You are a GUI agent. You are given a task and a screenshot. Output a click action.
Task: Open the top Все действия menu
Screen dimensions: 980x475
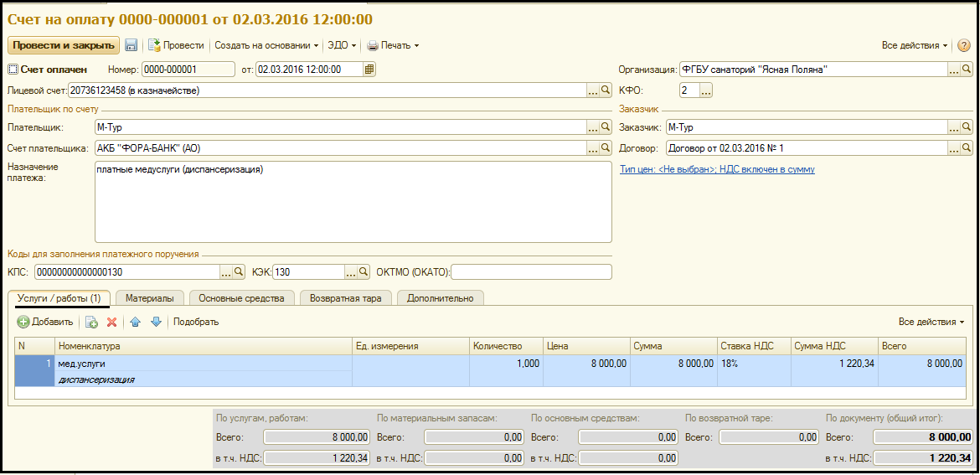pyautogui.click(x=915, y=45)
